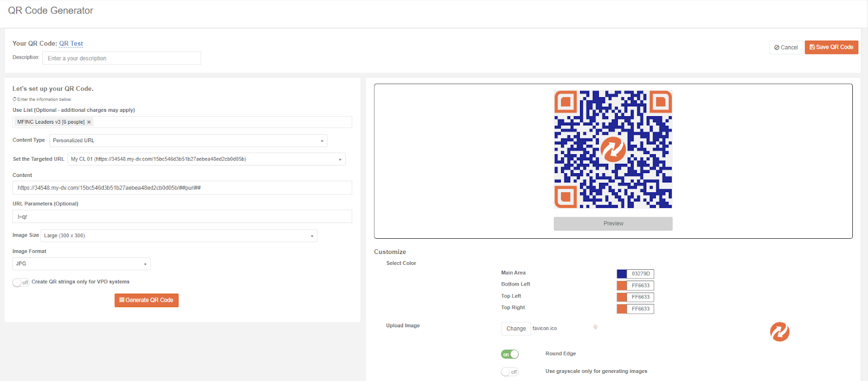Pick the Top Right color swatch

622,309
